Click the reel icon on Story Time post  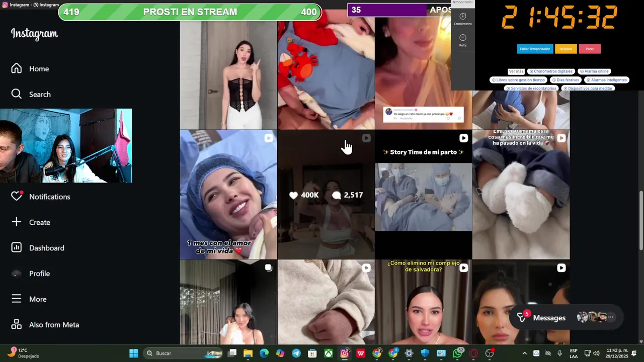tap(463, 138)
